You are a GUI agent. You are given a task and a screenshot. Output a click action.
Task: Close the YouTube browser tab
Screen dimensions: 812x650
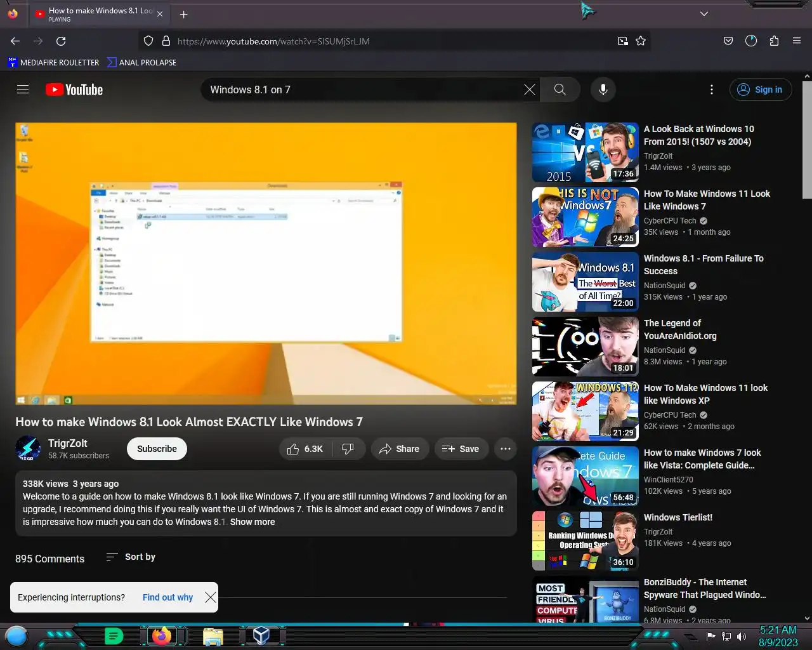point(159,14)
